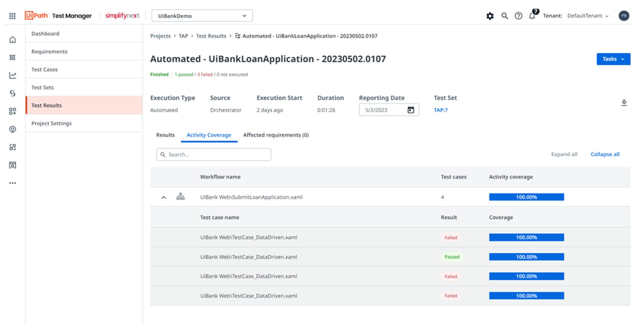Open Dashboard in the sidebar

84,33
